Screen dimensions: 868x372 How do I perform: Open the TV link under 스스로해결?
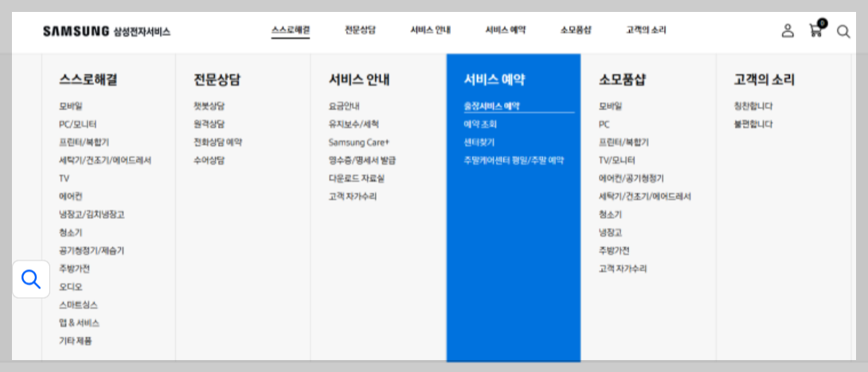65,178
